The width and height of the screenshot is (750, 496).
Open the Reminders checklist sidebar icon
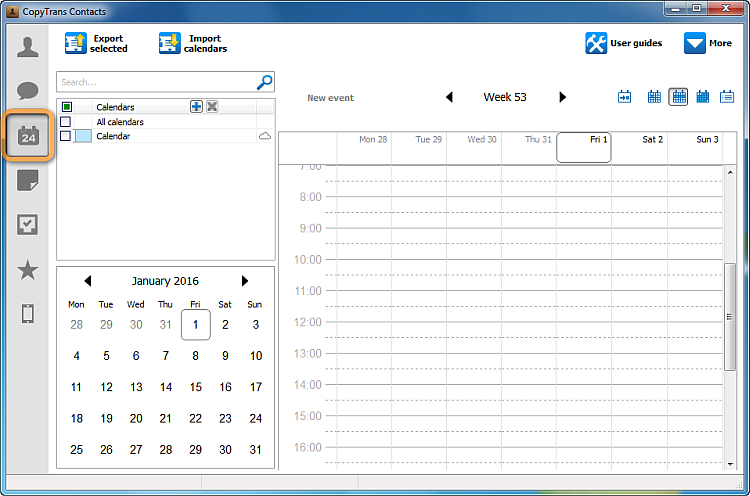pyautogui.click(x=27, y=224)
